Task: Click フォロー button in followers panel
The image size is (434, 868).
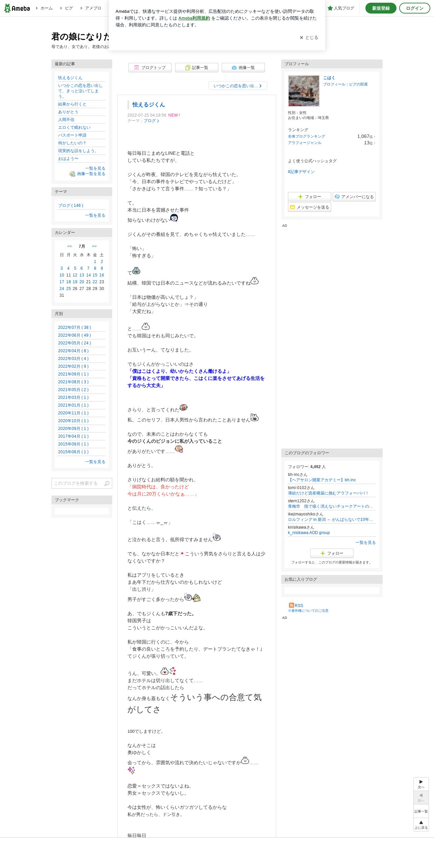Action: (x=332, y=553)
